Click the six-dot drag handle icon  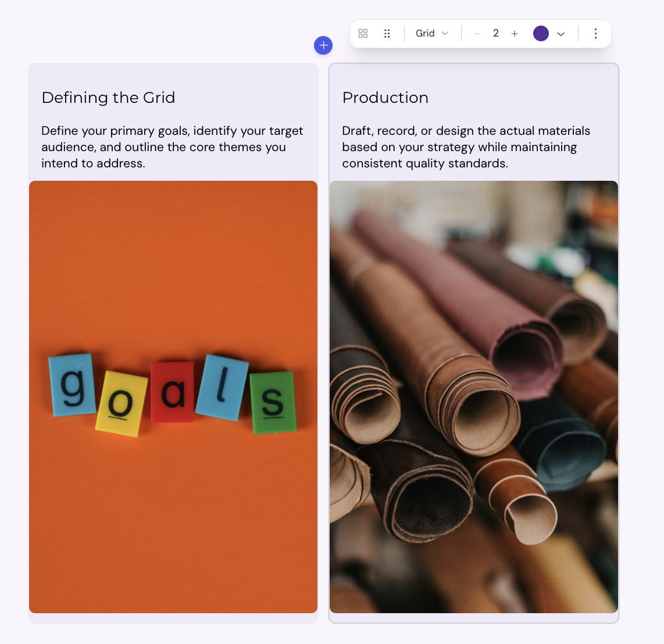(387, 34)
